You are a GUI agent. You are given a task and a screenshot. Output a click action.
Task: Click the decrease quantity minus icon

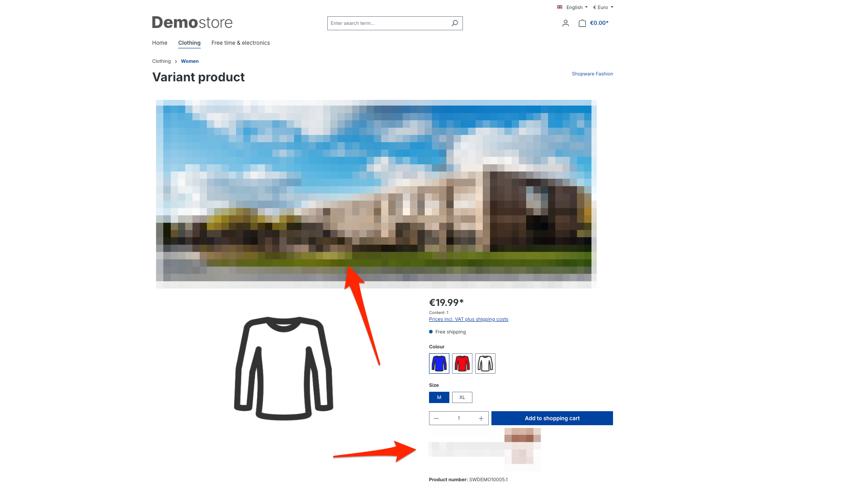coord(436,418)
